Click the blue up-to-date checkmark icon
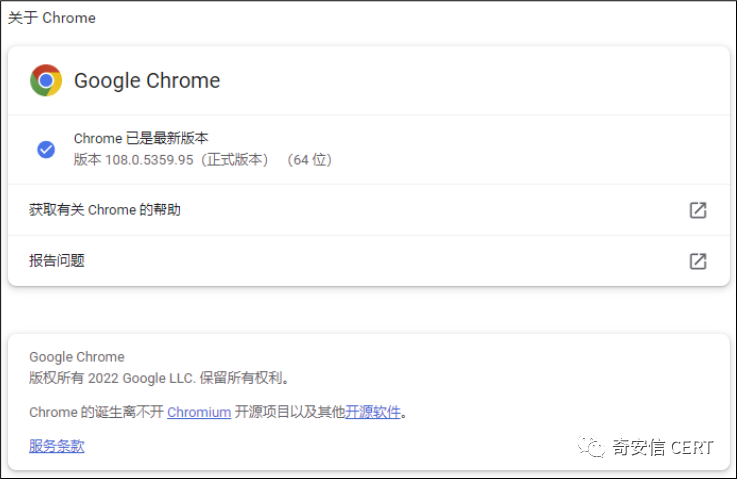The width and height of the screenshot is (737, 479). click(x=46, y=149)
